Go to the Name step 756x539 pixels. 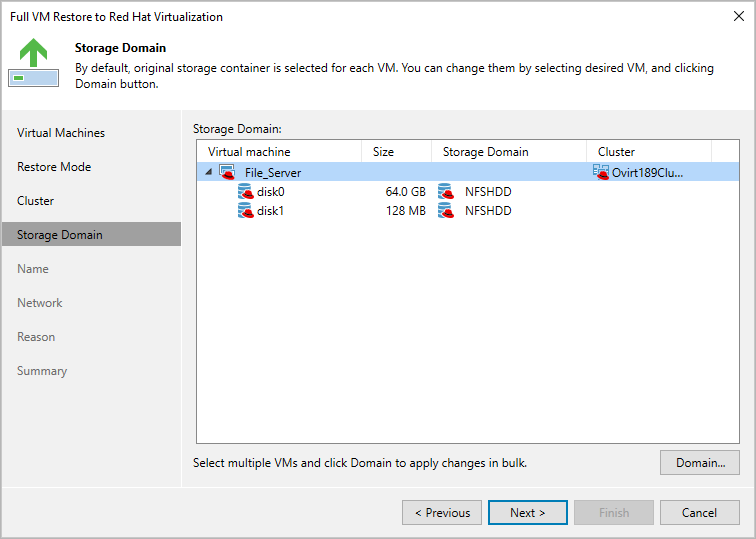point(33,269)
